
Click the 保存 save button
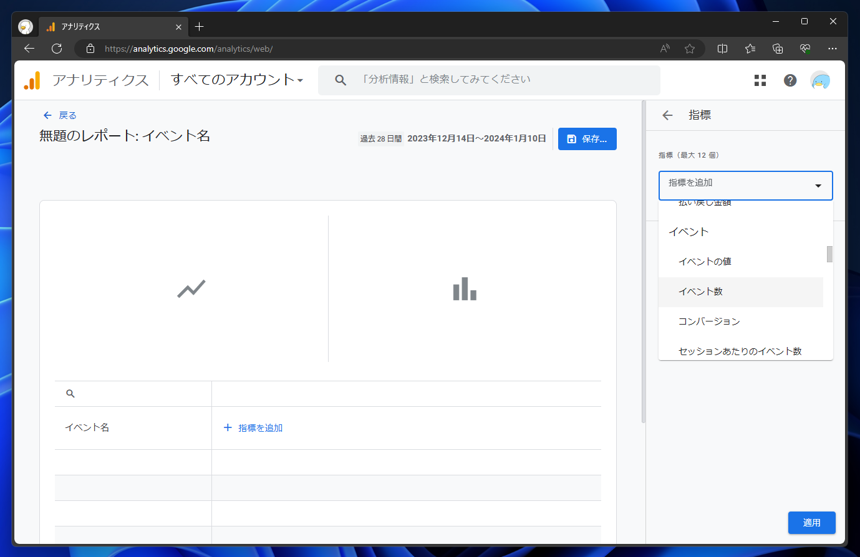pos(587,139)
